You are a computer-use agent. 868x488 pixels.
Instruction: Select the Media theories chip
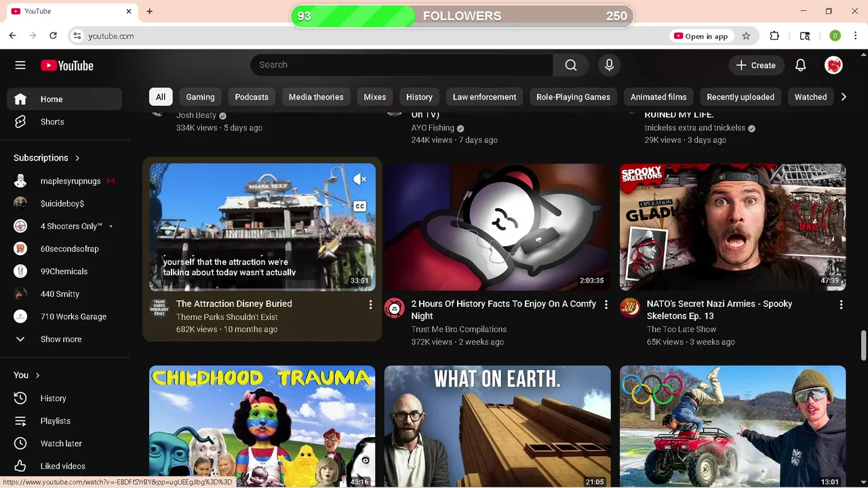pyautogui.click(x=316, y=97)
